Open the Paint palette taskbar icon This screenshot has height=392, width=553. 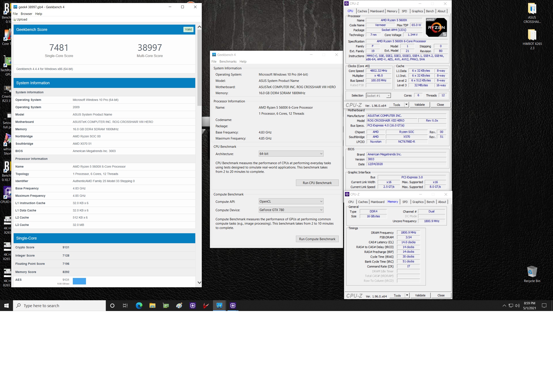tap(179, 306)
